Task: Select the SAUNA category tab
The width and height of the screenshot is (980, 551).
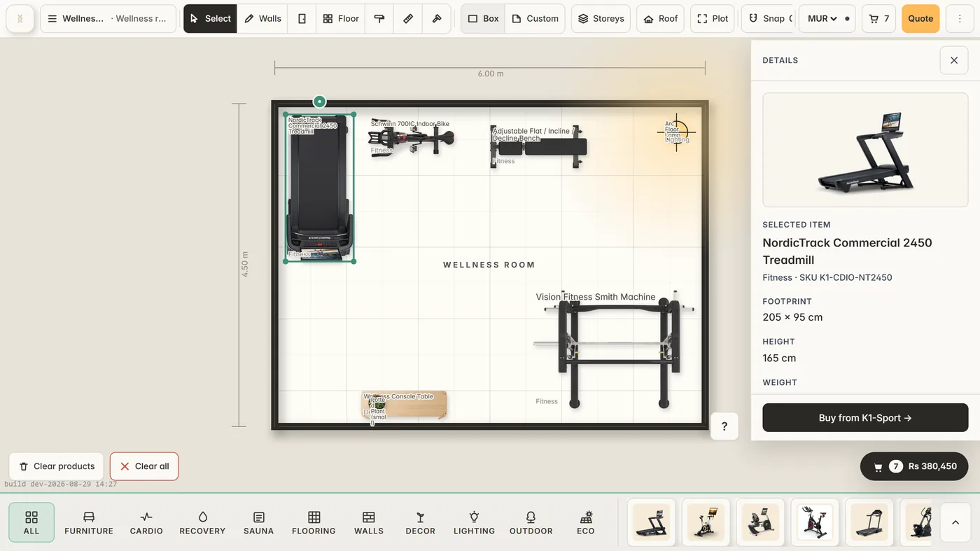Action: pyautogui.click(x=258, y=522)
